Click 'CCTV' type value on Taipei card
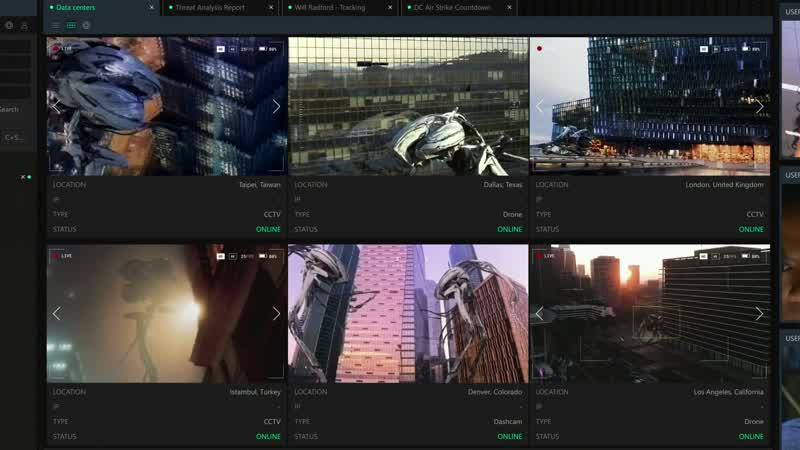Image resolution: width=800 pixels, height=450 pixels. (x=272, y=214)
